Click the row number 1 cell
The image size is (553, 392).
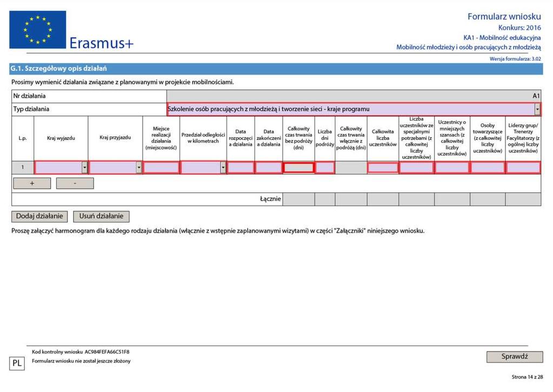[x=23, y=167]
